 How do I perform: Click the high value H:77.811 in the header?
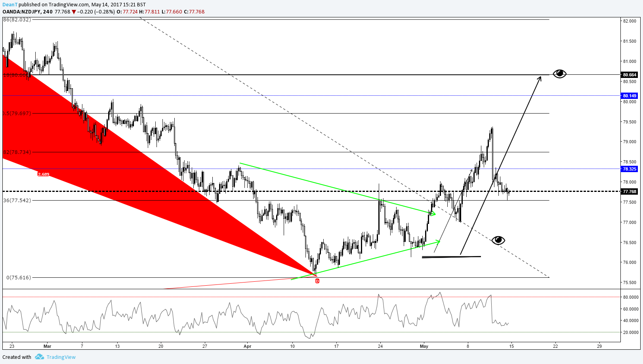(149, 11)
